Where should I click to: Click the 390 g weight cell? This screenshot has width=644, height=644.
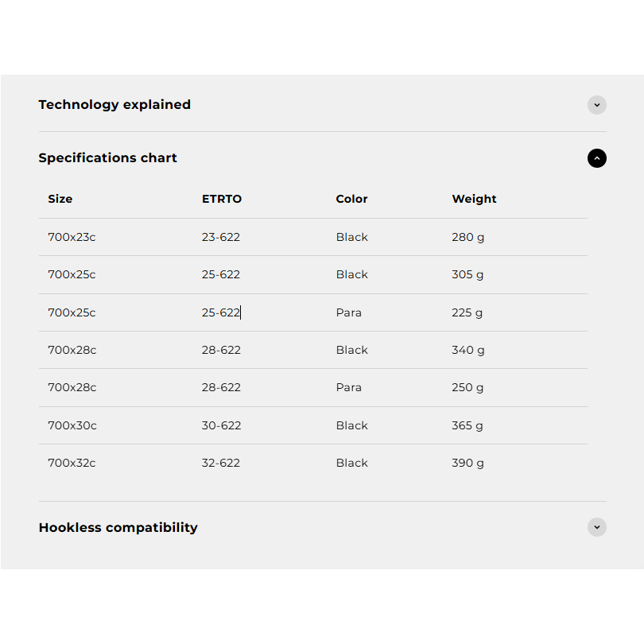pos(467,464)
